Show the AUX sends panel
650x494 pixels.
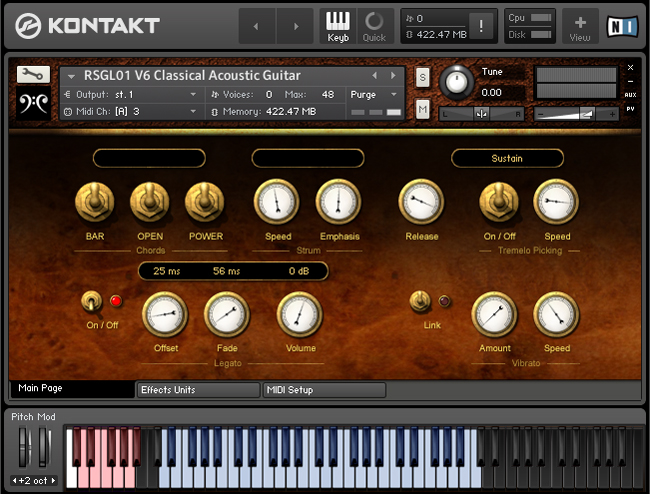(x=630, y=95)
